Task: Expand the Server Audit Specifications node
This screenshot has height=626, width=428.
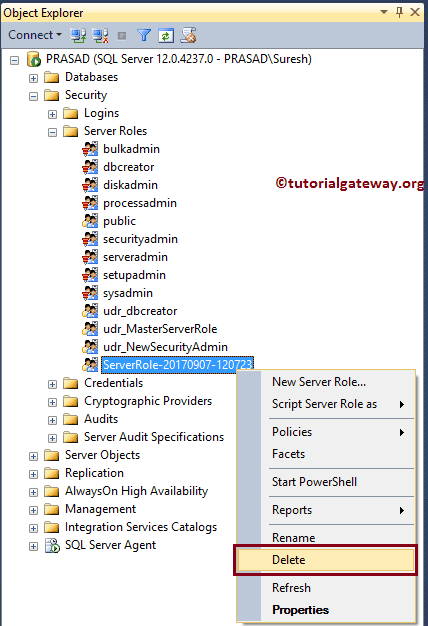Action: tap(52, 438)
